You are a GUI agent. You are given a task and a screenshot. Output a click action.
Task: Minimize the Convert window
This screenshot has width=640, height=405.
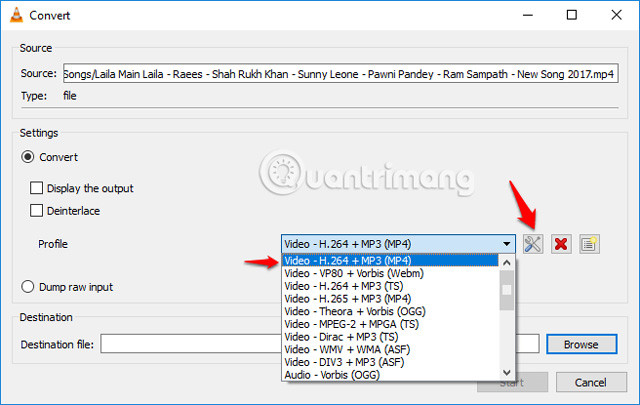point(528,15)
